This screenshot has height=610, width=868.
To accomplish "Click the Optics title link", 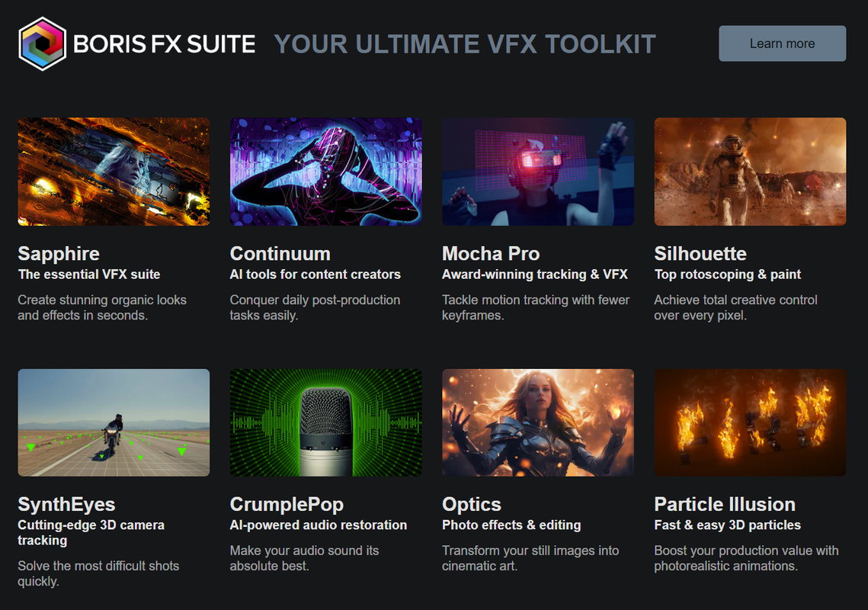I will 472,505.
